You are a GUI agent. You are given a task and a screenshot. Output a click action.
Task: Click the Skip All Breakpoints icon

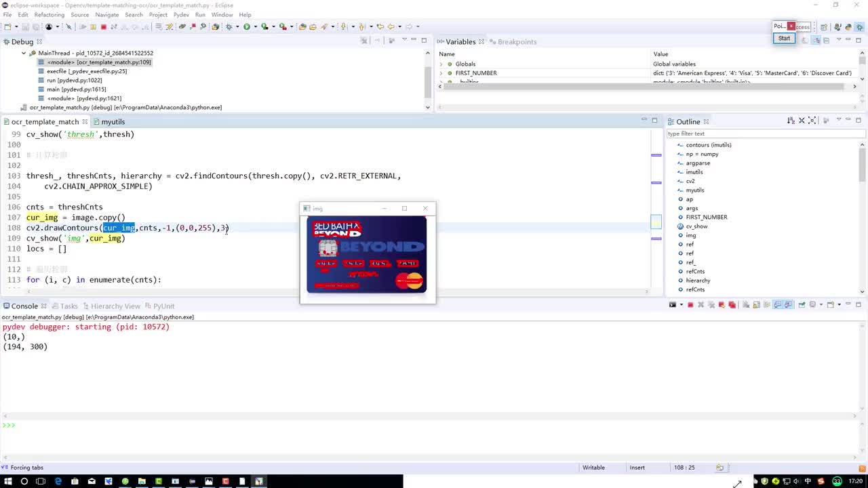coord(68,27)
